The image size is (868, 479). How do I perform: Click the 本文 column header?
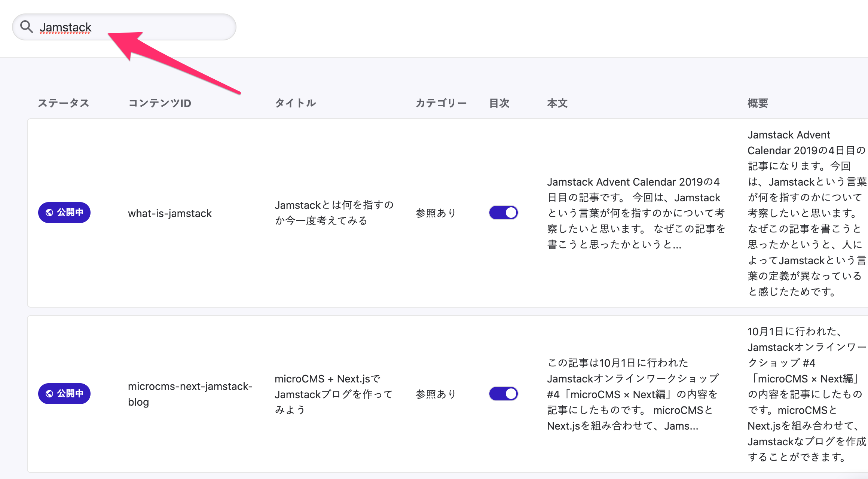click(x=557, y=103)
